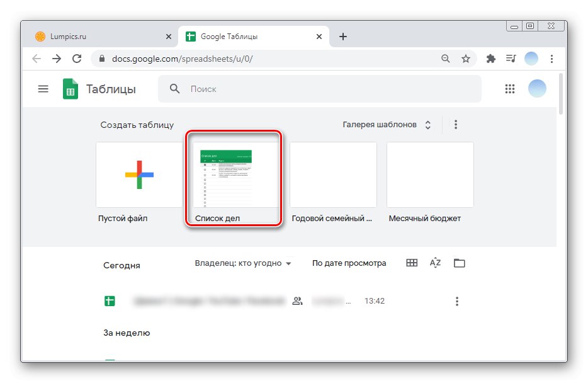Open the Google apps grid
This screenshot has width=588, height=383.
click(509, 89)
